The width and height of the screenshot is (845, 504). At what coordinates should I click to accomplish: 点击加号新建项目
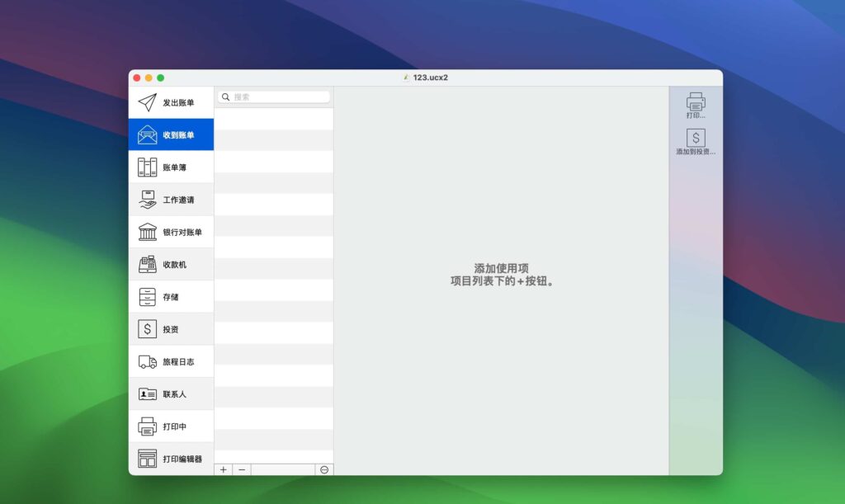[224, 469]
